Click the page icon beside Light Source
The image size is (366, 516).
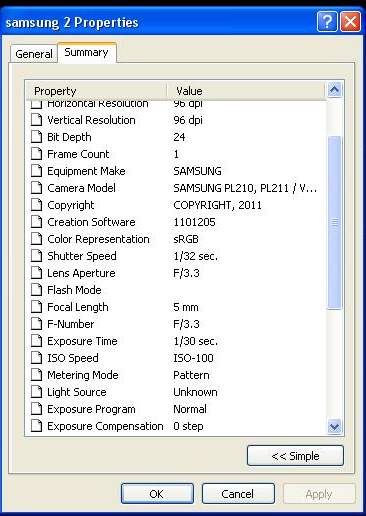37,392
